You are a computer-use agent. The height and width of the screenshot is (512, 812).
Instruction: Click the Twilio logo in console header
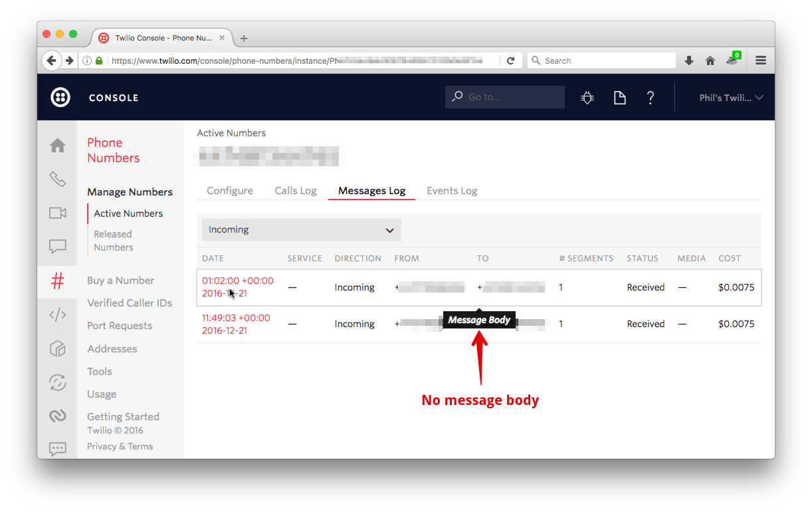pos(60,97)
